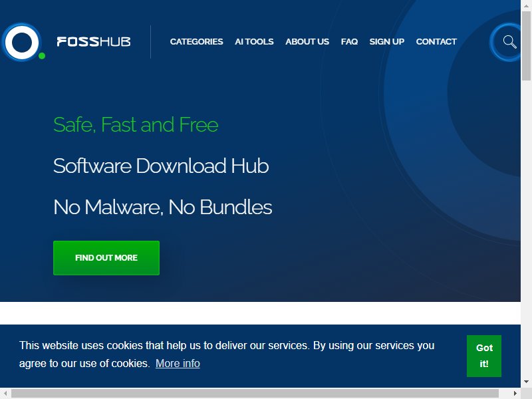
Task: Select Sign Up in the navigation
Action: (x=387, y=41)
